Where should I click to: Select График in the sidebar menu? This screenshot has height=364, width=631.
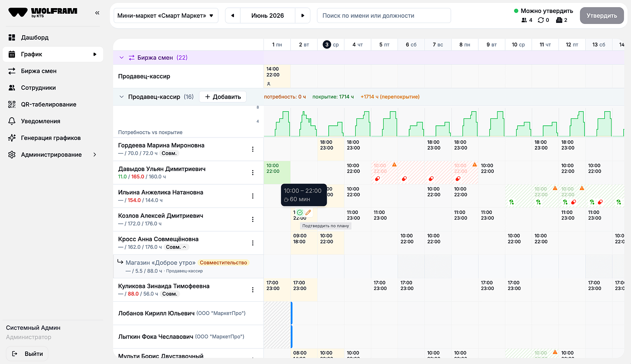(53, 54)
